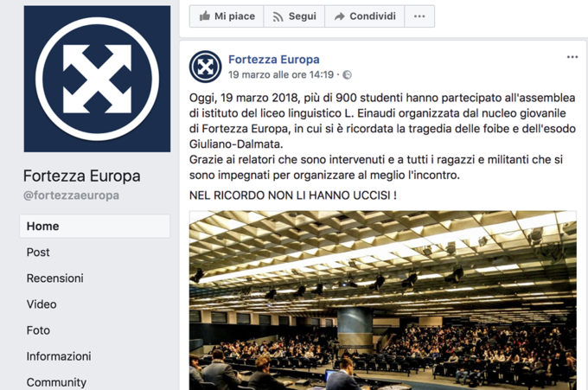Click the RSS feed icon on Segui
The image size is (588, 390).
tap(278, 17)
